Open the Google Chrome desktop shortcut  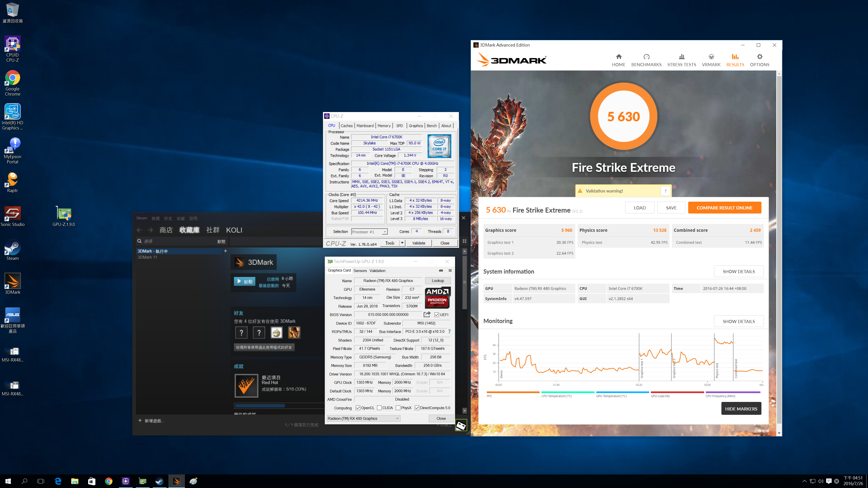point(12,83)
